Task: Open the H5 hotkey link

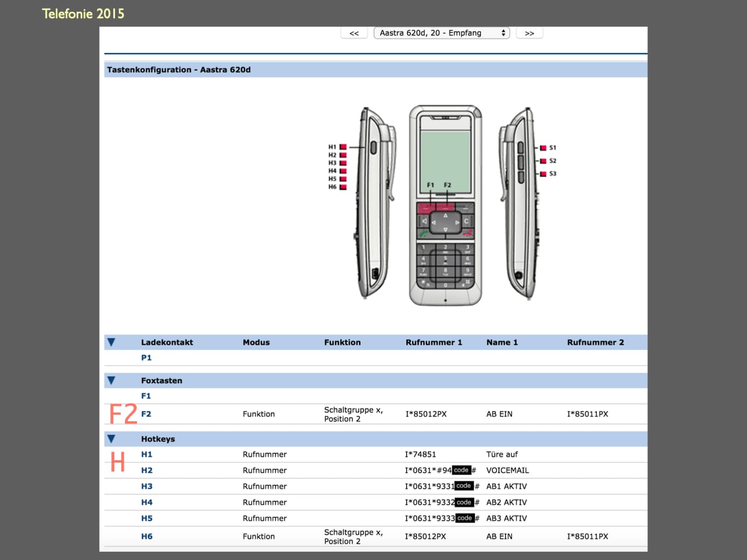Action: coord(146,518)
